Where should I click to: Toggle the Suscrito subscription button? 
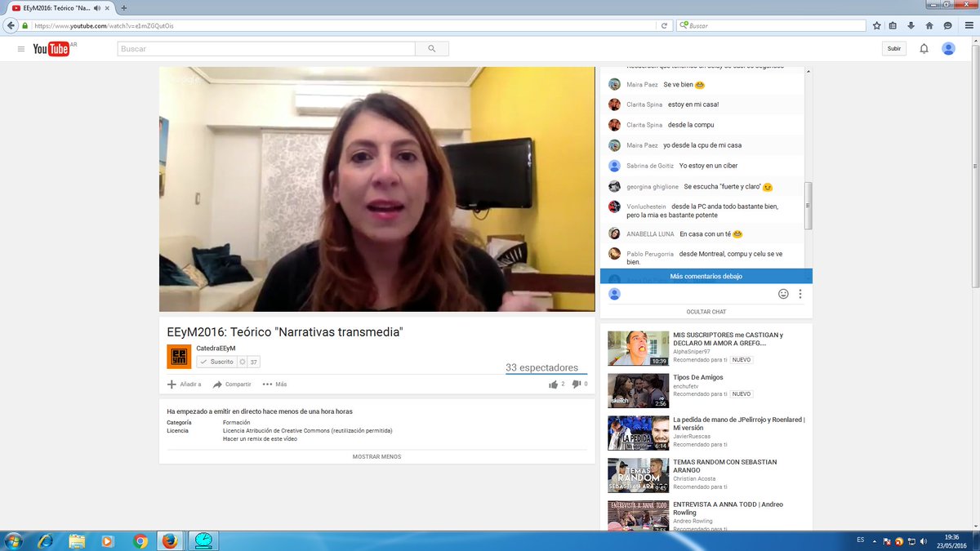point(216,362)
